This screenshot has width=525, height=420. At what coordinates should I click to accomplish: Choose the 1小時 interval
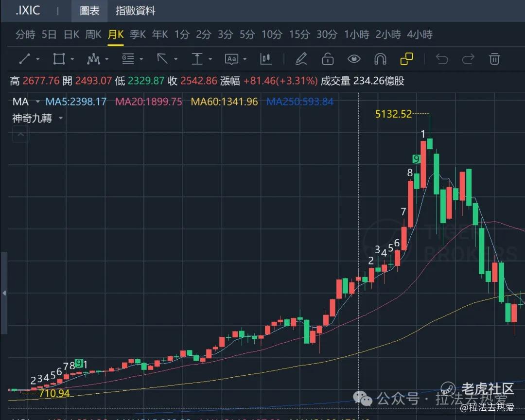357,34
